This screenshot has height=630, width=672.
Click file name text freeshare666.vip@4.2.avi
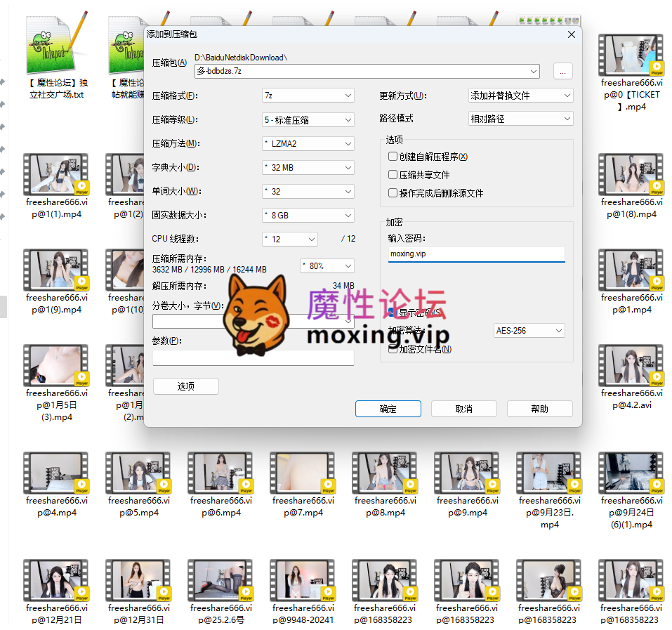631,399
